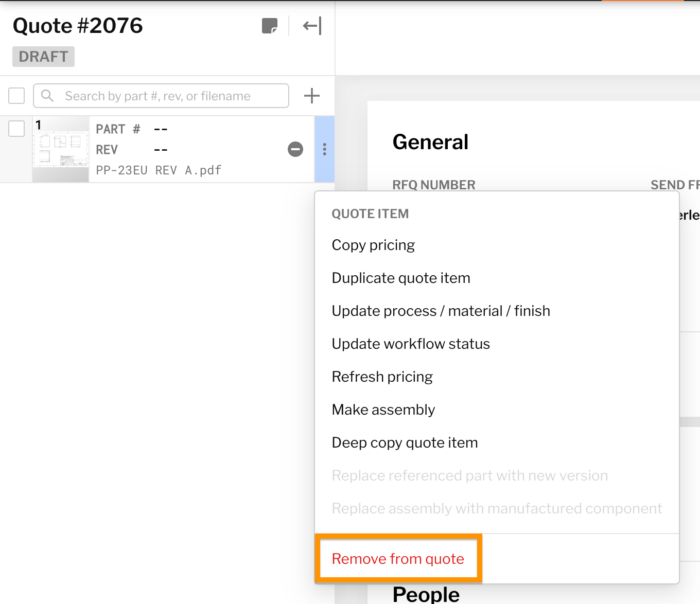The image size is (700, 604).
Task: Choose Deep copy quote item
Action: (405, 442)
